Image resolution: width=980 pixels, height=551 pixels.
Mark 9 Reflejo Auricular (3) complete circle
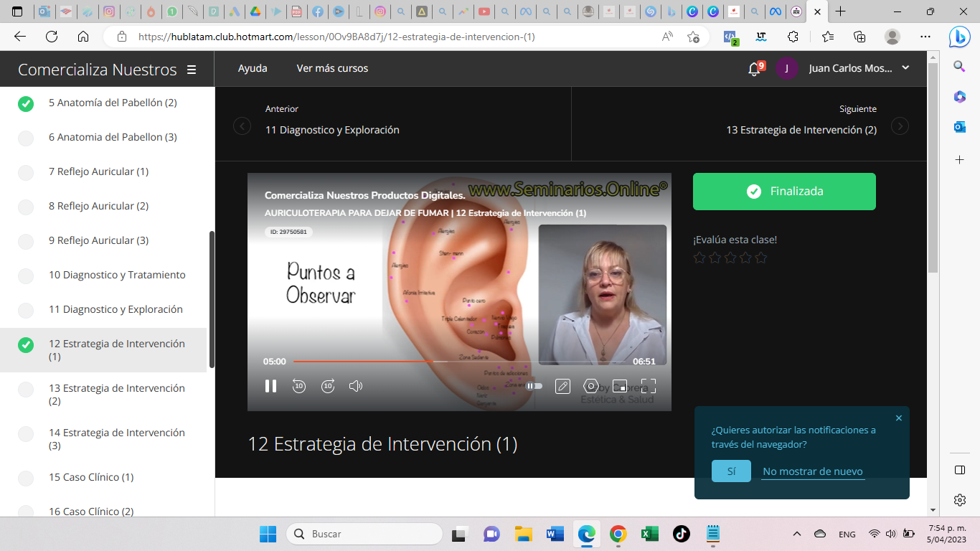click(x=26, y=242)
